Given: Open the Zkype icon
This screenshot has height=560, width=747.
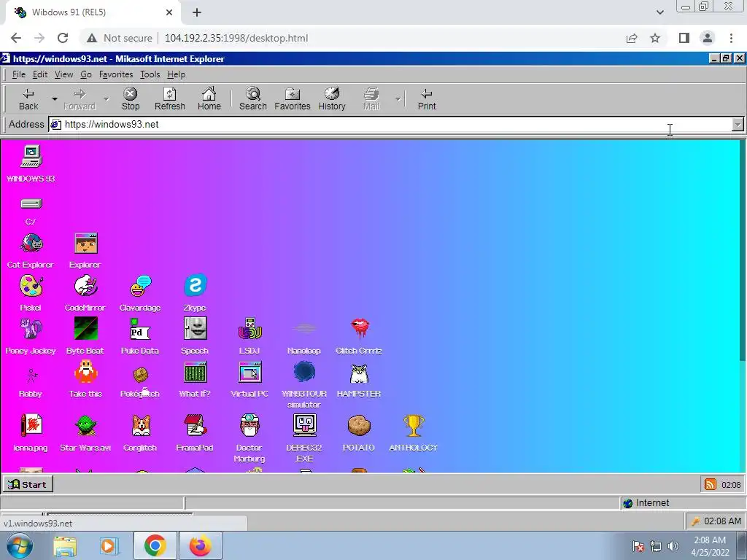Looking at the screenshot, I should pyautogui.click(x=196, y=286).
